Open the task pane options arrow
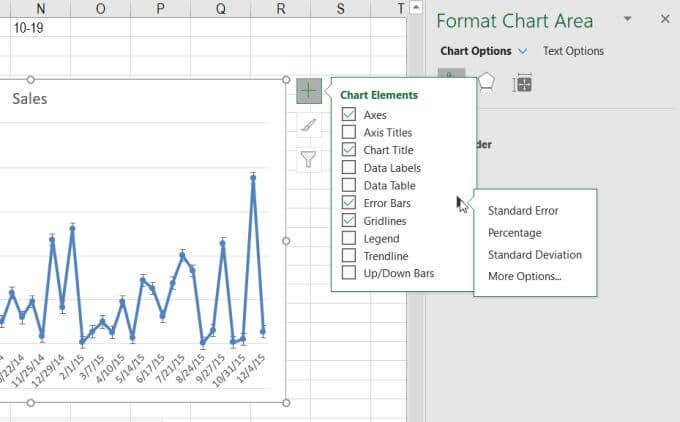Viewport: 680px width, 422px height. pos(627,19)
